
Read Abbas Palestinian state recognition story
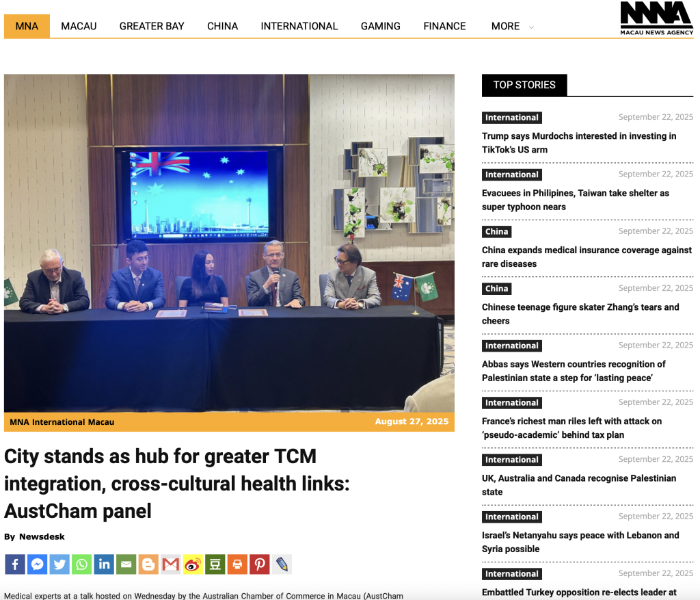tap(574, 371)
